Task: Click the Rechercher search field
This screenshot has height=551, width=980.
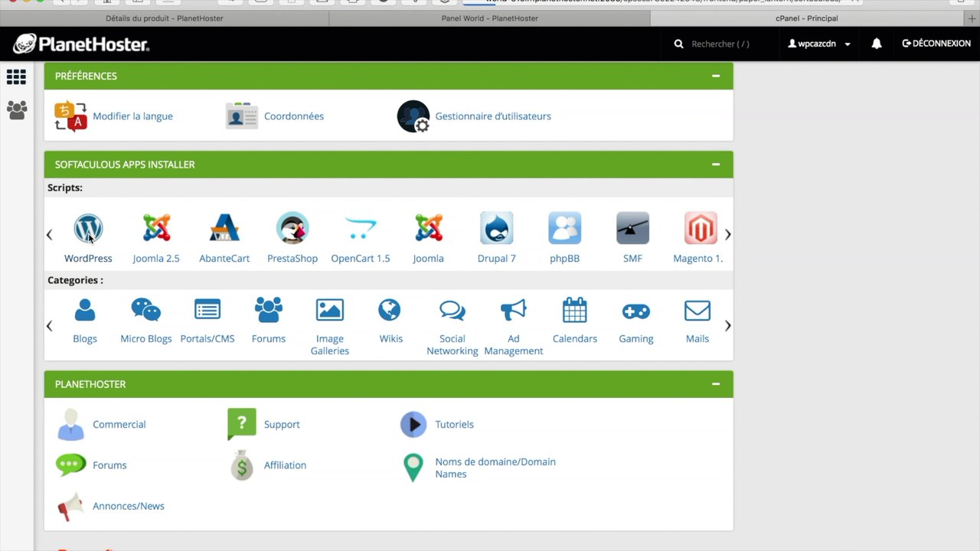Action: point(720,44)
